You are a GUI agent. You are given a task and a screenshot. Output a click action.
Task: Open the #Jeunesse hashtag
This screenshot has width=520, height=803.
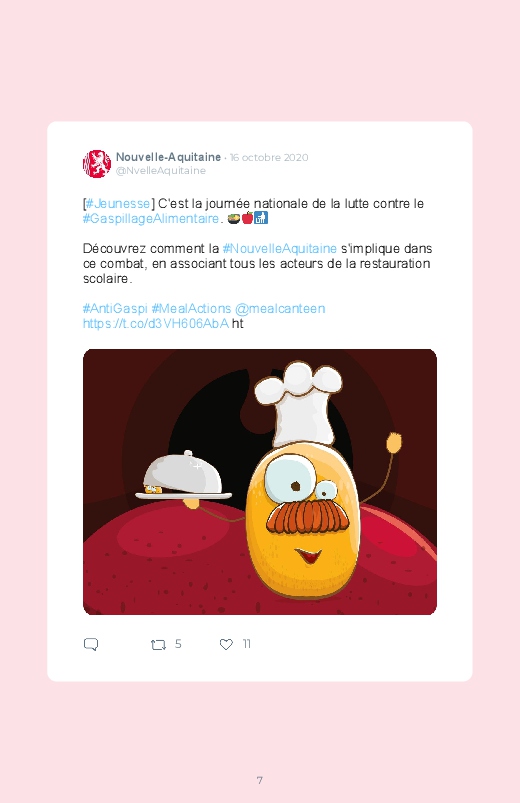118,203
